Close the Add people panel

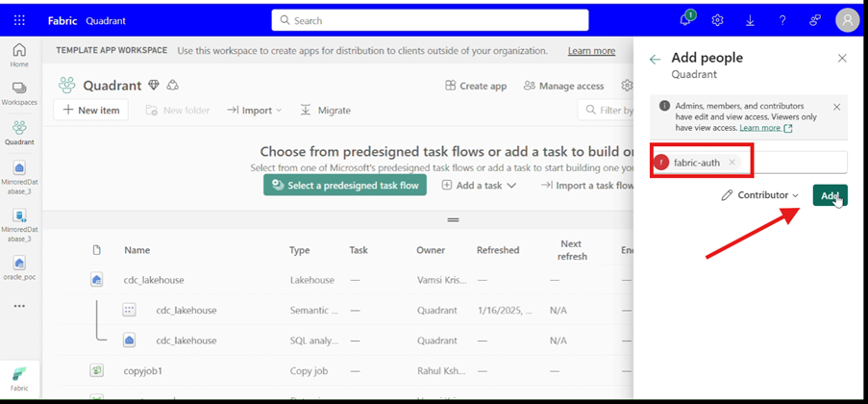point(842,58)
